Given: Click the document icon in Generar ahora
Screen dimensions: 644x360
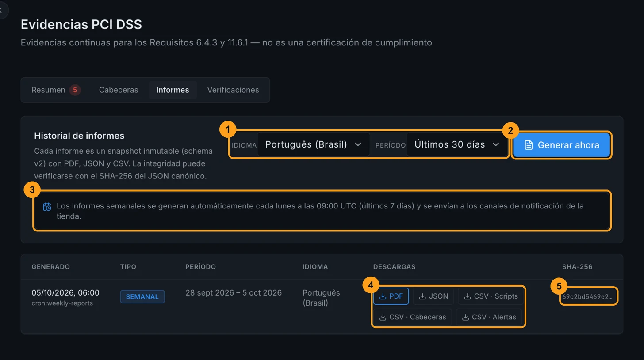Looking at the screenshot, I should click(528, 145).
